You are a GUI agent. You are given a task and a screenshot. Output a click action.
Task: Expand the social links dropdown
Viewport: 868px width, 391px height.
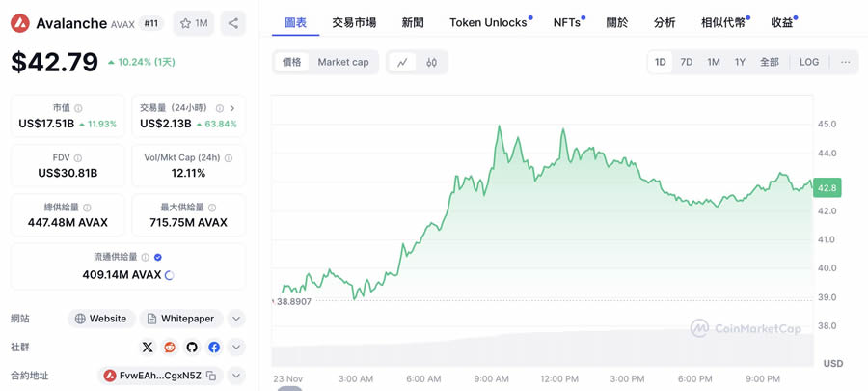point(236,347)
